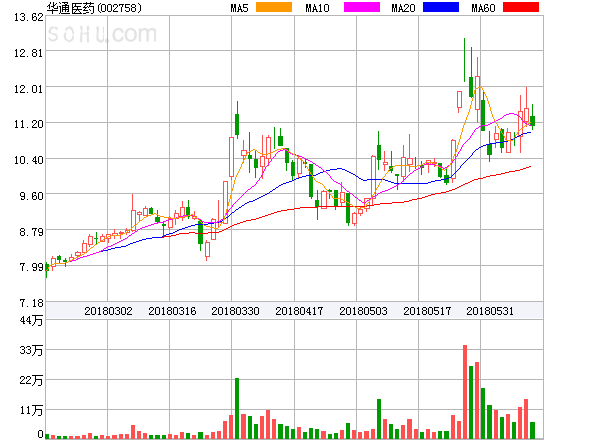
Task: Click the 11万 volume axis label
Action: [31, 411]
